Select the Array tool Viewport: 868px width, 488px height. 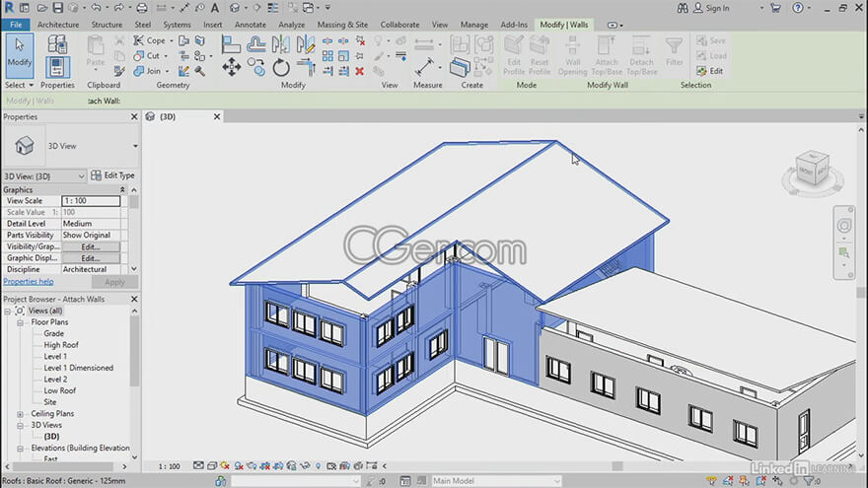pos(327,56)
